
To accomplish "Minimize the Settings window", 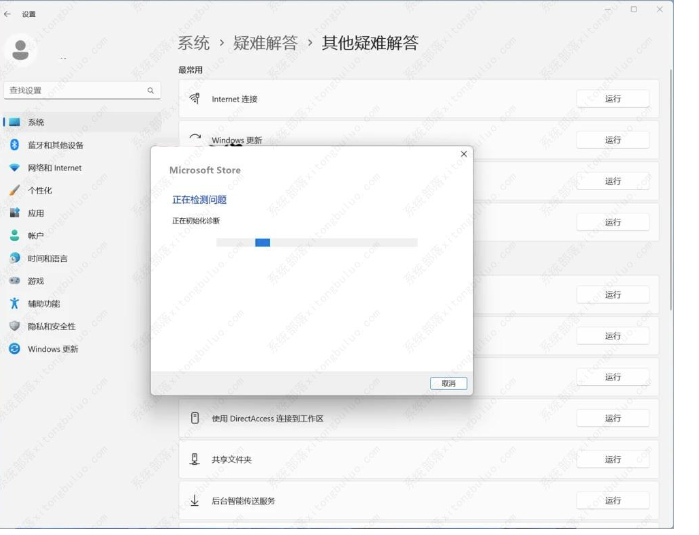I will pyautogui.click(x=608, y=9).
